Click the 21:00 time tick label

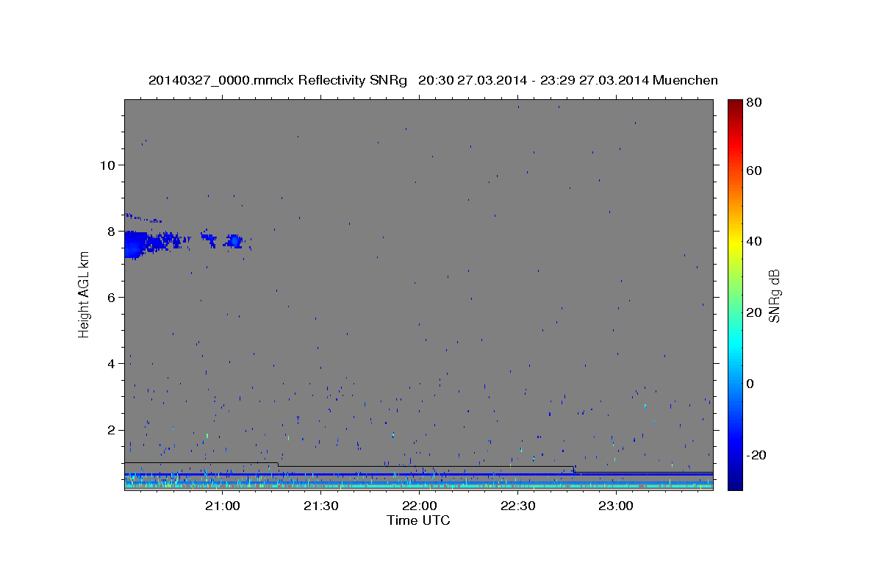[222, 506]
